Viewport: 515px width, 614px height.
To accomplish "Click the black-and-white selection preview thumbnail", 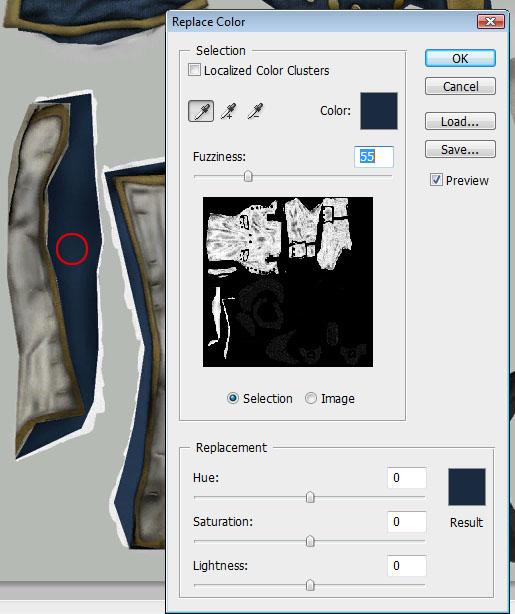I will 288,282.
